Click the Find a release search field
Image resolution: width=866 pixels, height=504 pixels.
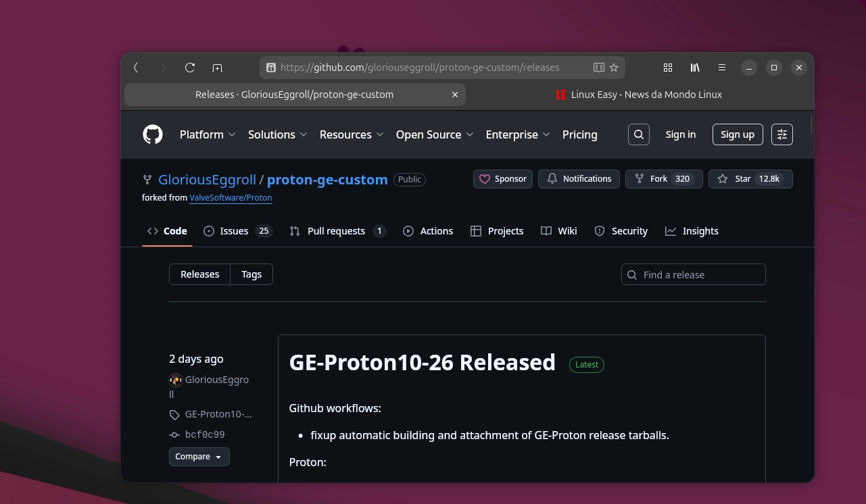pos(693,274)
